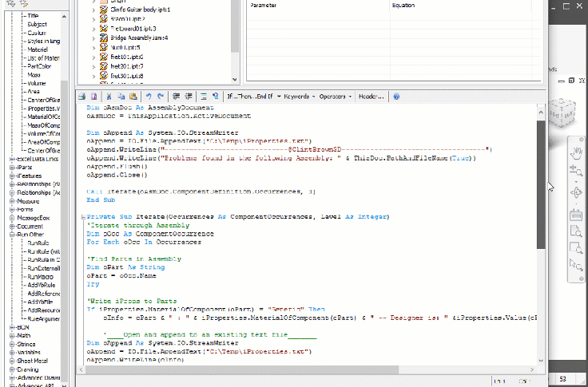Expand the Sheet Metal snippets group

(x=10, y=360)
